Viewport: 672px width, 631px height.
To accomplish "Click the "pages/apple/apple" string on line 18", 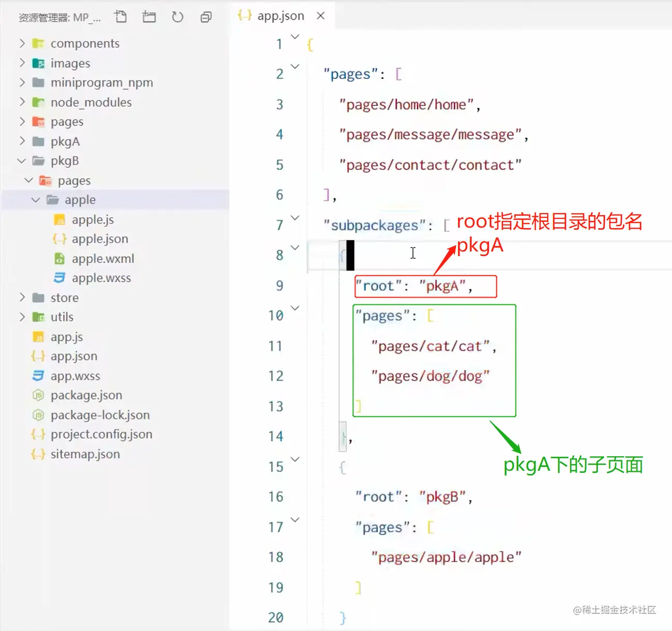I will coord(446,557).
